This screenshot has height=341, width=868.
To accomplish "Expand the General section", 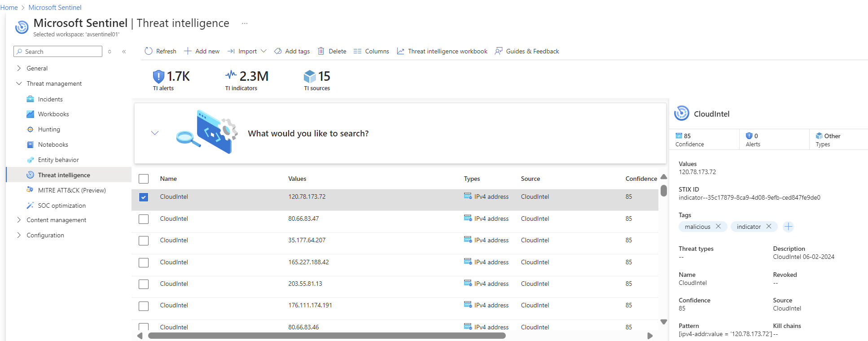I will [19, 68].
